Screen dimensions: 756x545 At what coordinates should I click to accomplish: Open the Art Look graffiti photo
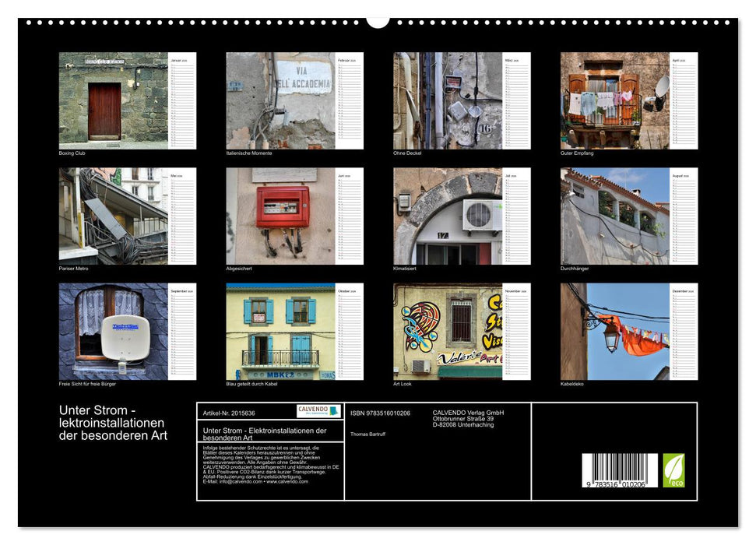[448, 331]
